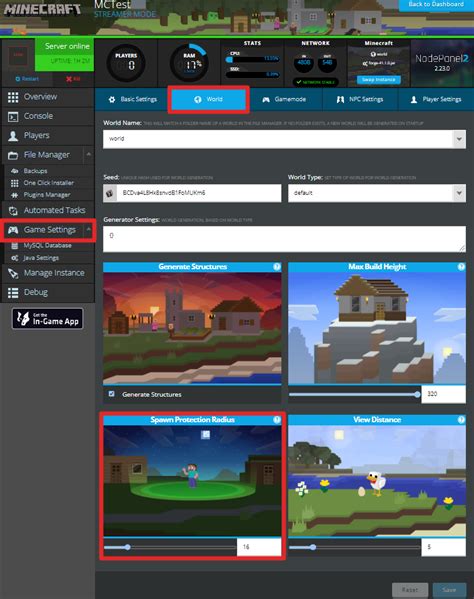
Task: Click the Generate Structures preview image
Action: click(x=192, y=328)
